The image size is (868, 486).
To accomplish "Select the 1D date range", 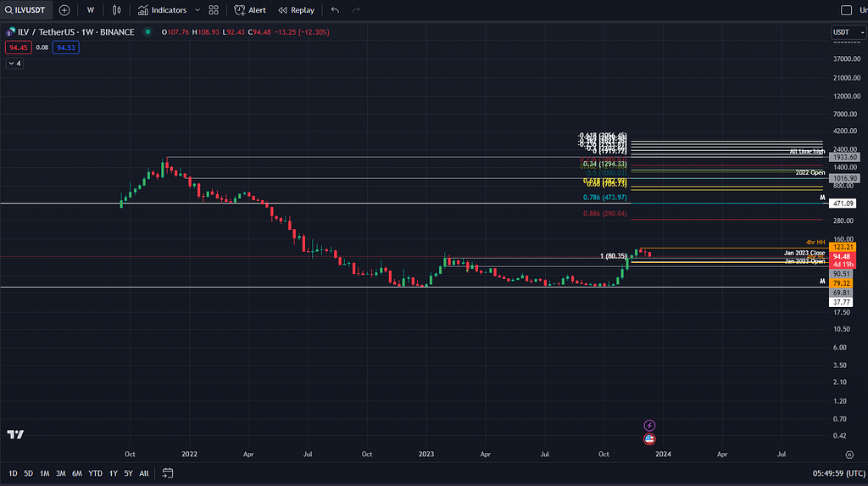I will [13, 473].
